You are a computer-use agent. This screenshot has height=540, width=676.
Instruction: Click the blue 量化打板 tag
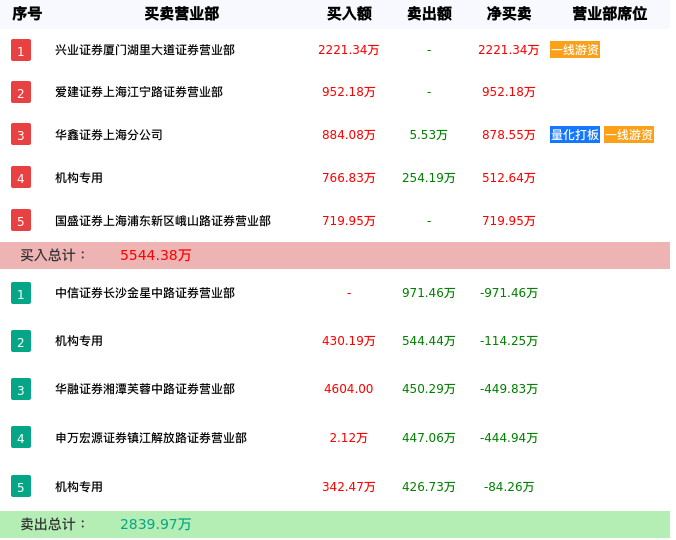tap(575, 134)
